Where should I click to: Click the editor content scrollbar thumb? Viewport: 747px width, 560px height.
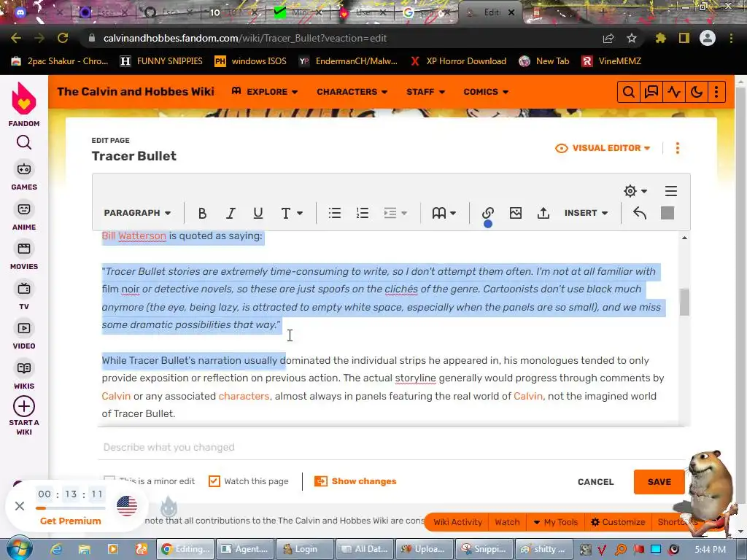(x=684, y=302)
